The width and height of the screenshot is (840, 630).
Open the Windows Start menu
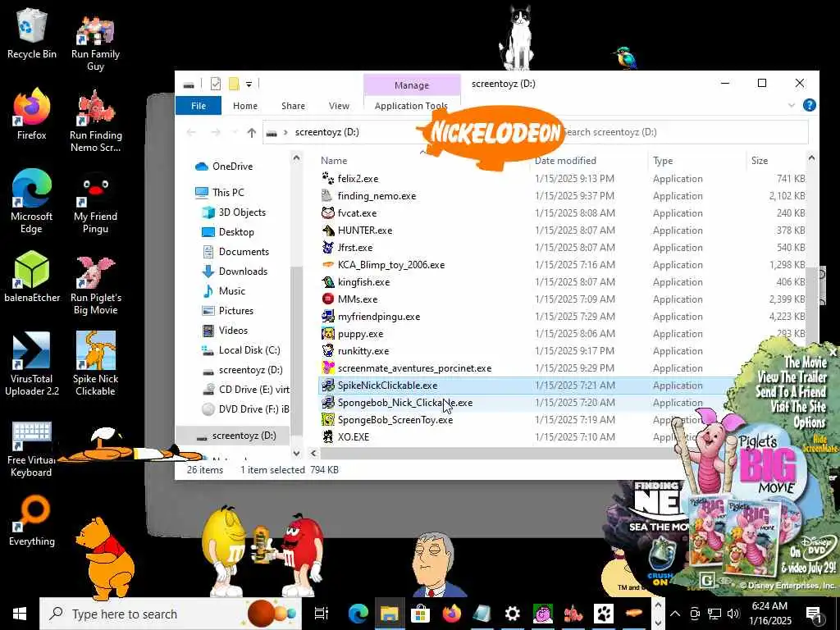[x=20, y=614]
